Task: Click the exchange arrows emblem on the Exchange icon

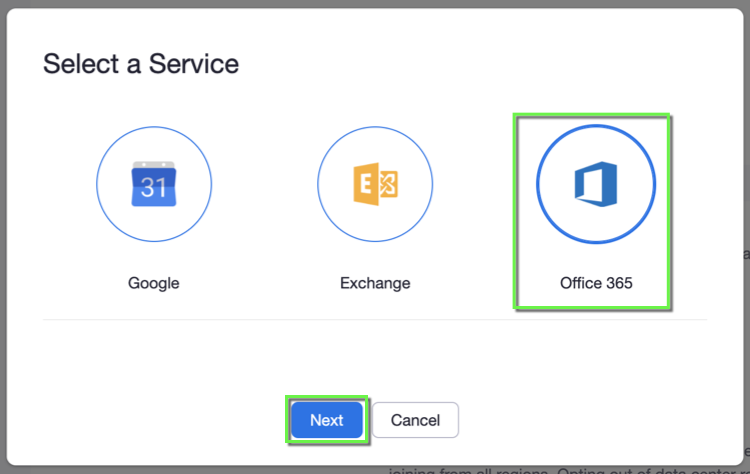Action: point(385,186)
